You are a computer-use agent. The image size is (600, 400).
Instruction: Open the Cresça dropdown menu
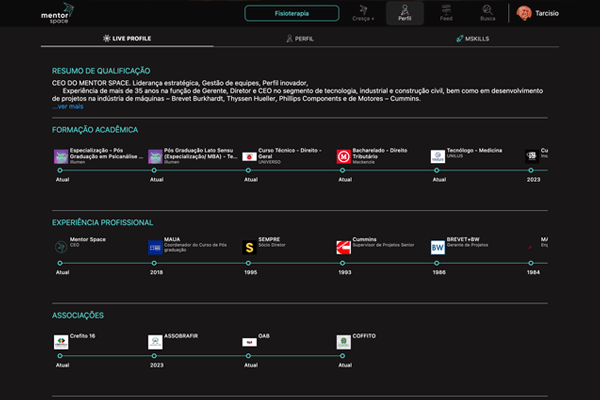coord(362,14)
